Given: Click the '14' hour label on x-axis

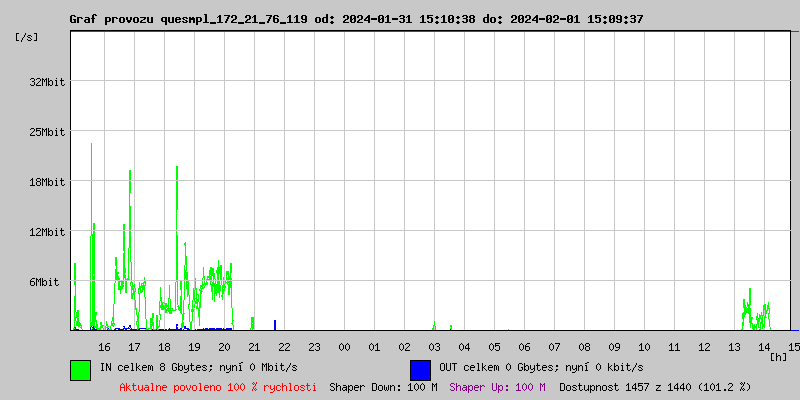Looking at the screenshot, I should [764, 347].
